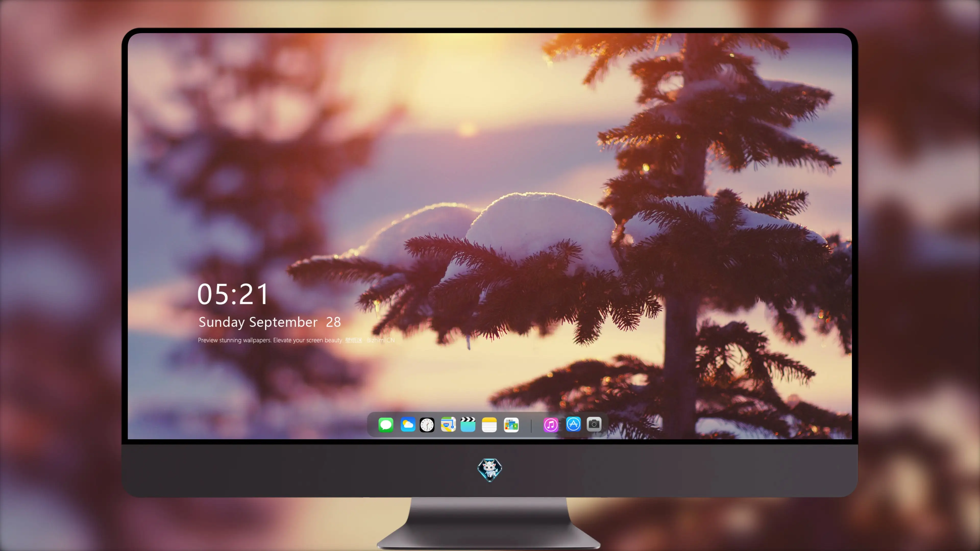Open the photo collage app icon
Viewport: 980px width, 551px height.
pos(511,425)
